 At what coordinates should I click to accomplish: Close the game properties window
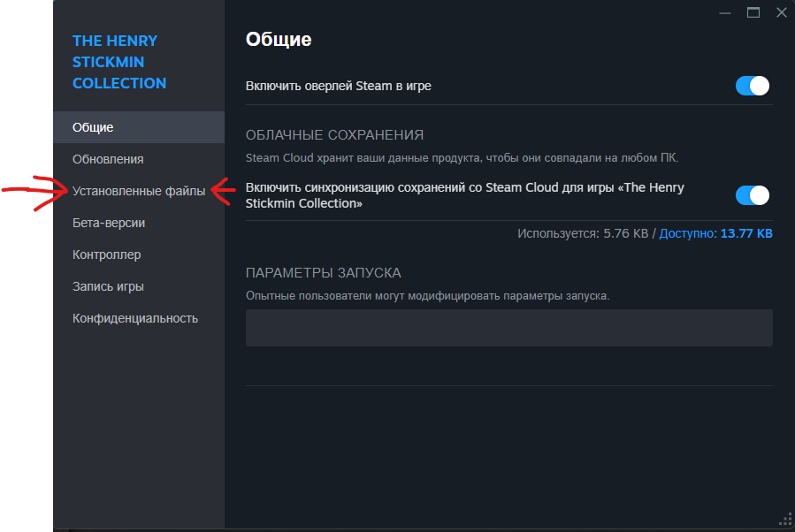click(782, 12)
